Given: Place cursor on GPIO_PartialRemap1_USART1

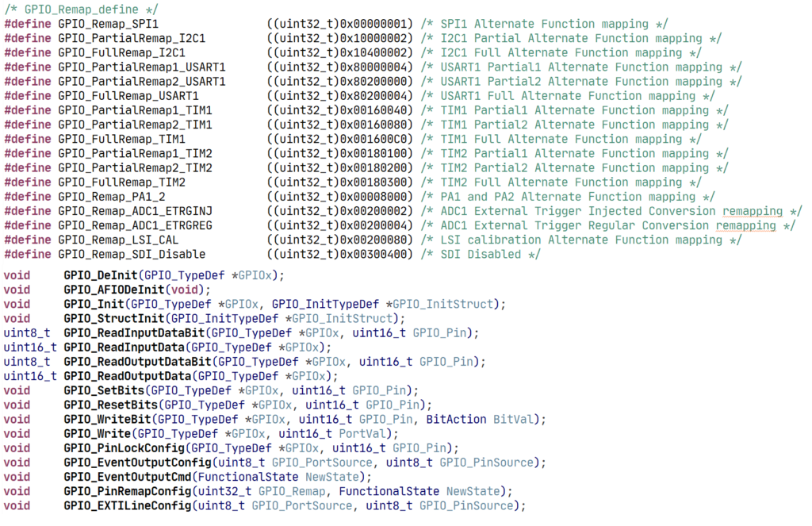Looking at the screenshot, I should (142, 68).
